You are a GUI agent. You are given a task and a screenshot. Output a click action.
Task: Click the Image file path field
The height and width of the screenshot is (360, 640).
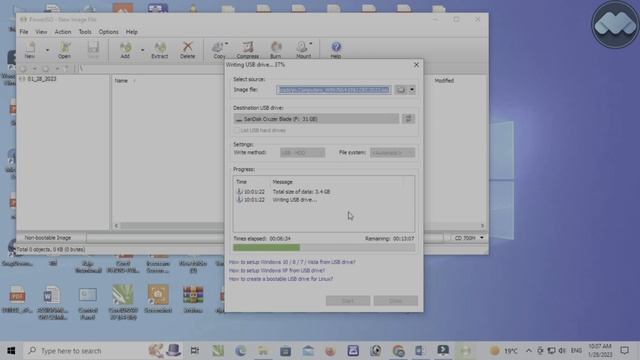pyautogui.click(x=334, y=90)
